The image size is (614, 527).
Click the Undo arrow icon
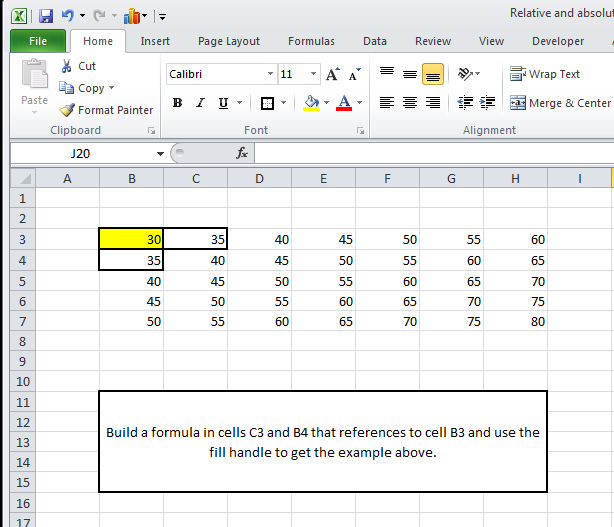[x=68, y=15]
